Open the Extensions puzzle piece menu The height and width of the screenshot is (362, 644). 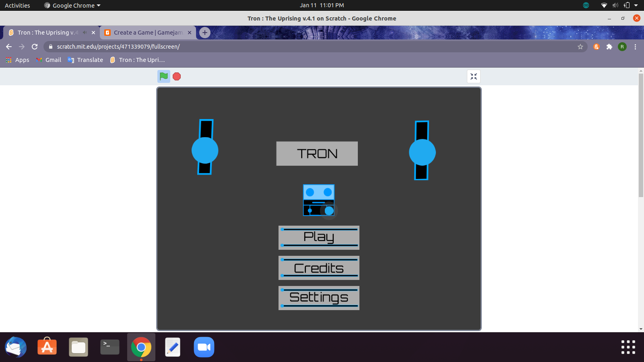tap(609, 47)
